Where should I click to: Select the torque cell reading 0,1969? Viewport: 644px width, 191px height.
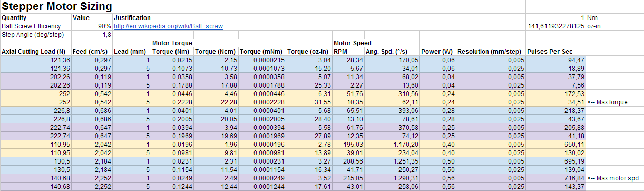(x=172, y=136)
